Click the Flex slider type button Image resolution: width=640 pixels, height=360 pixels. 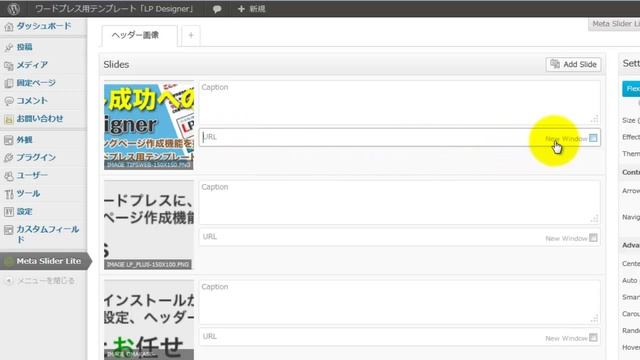point(631,89)
